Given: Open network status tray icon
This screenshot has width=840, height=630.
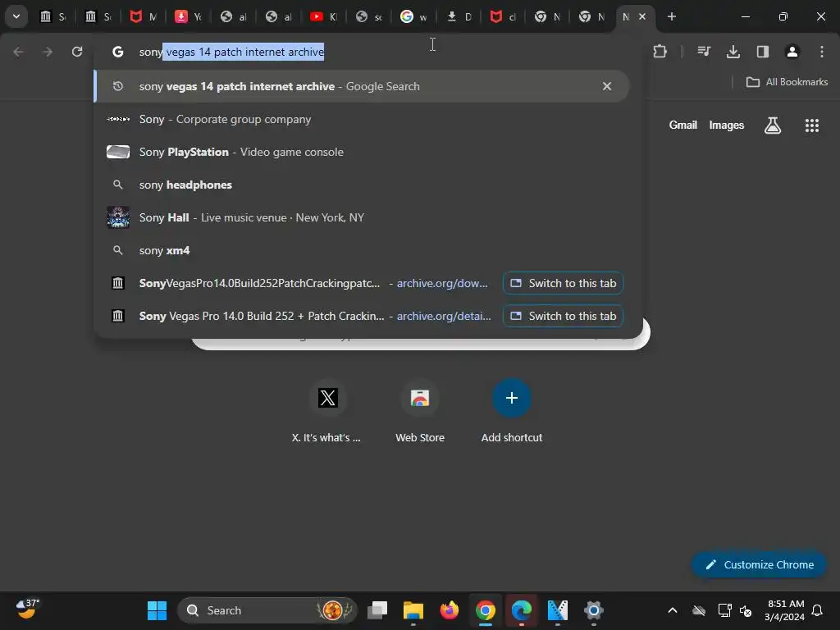Looking at the screenshot, I should coord(724,610).
